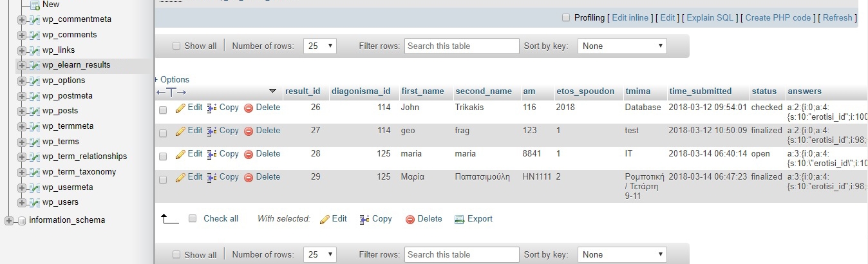Click the Refresh link
This screenshot has width=868, height=264.
pyautogui.click(x=838, y=18)
